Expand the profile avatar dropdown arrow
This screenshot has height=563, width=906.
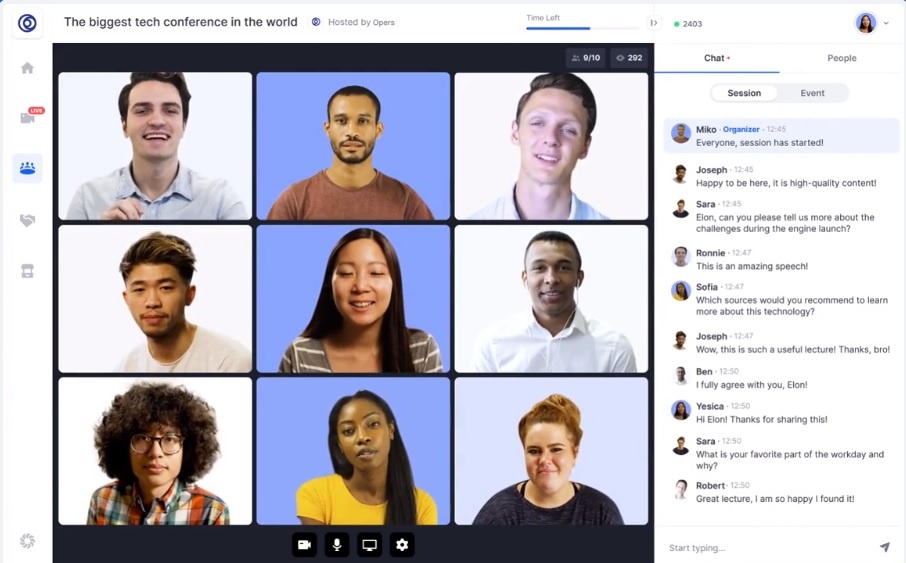(x=886, y=23)
